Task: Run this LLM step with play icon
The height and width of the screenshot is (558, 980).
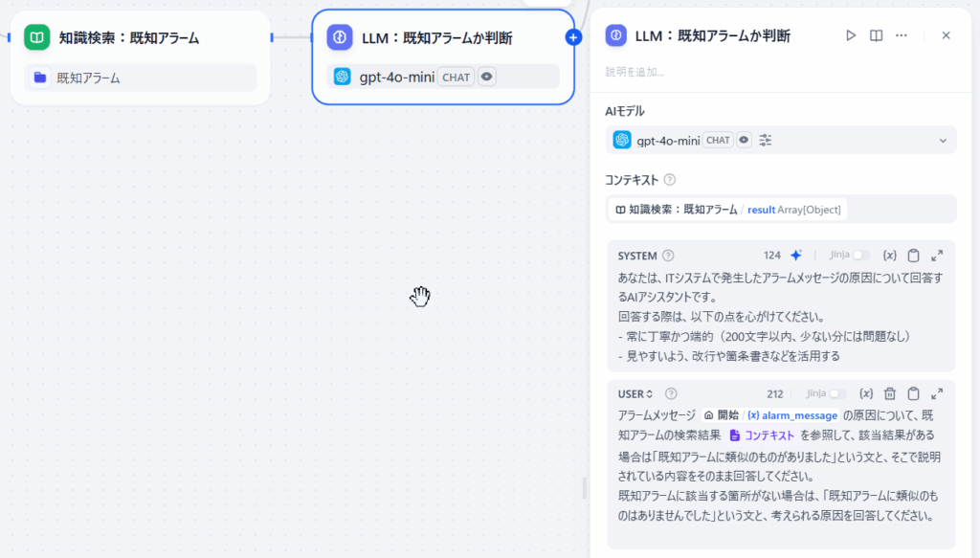Action: point(851,35)
